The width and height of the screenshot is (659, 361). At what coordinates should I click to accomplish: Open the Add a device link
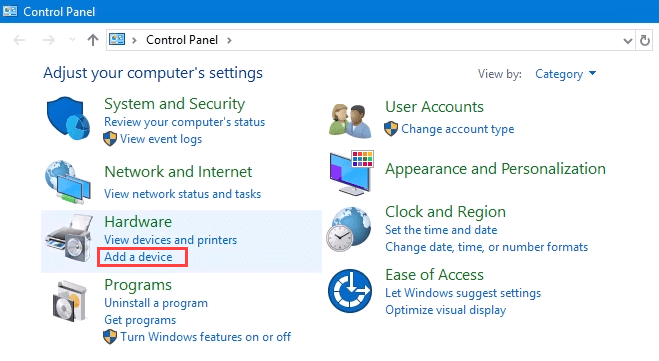(138, 257)
